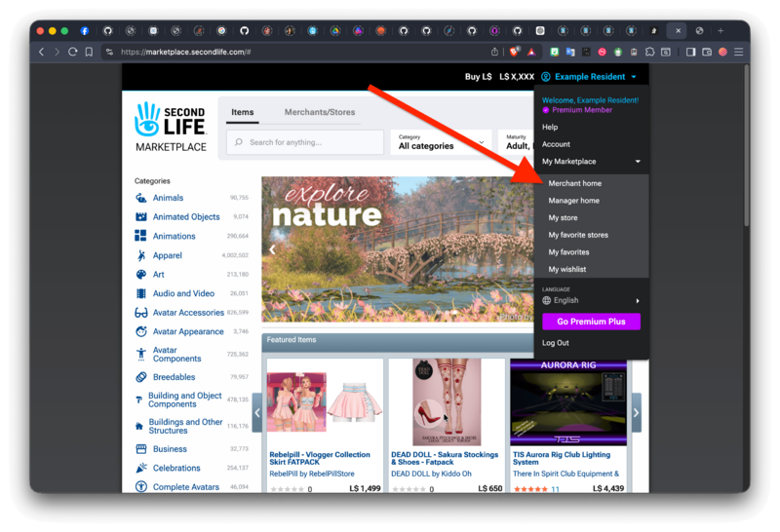Click the Avatar Appearance face icon
780x532 pixels.
tap(141, 331)
